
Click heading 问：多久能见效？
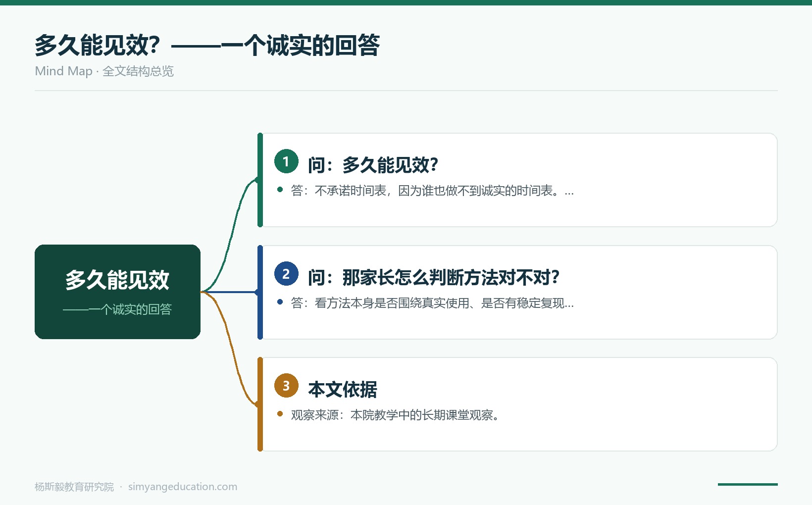click(x=373, y=165)
